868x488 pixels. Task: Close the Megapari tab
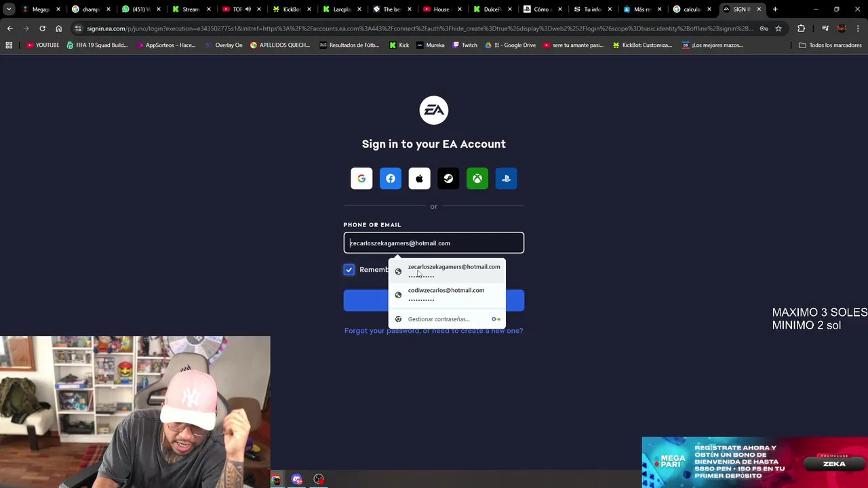(x=58, y=9)
